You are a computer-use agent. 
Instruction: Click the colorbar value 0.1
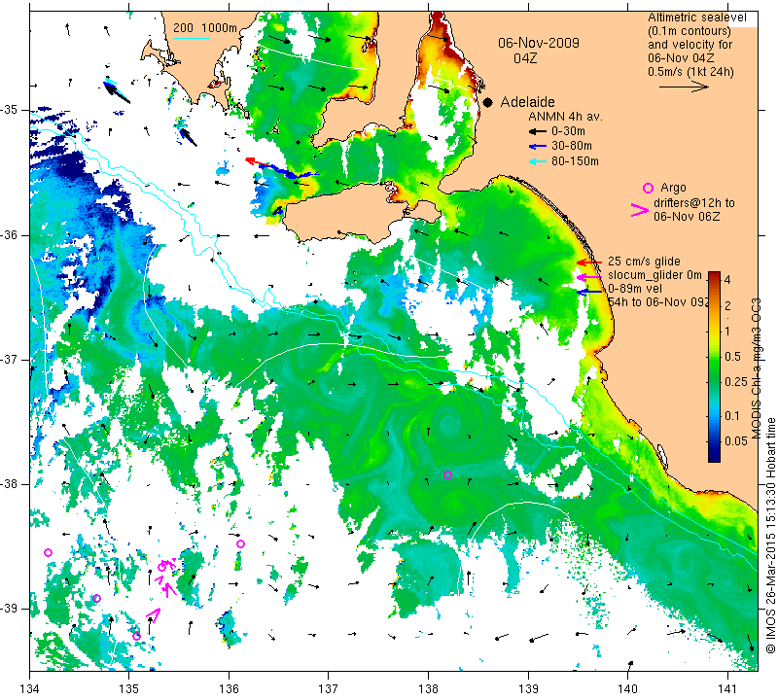(x=732, y=416)
